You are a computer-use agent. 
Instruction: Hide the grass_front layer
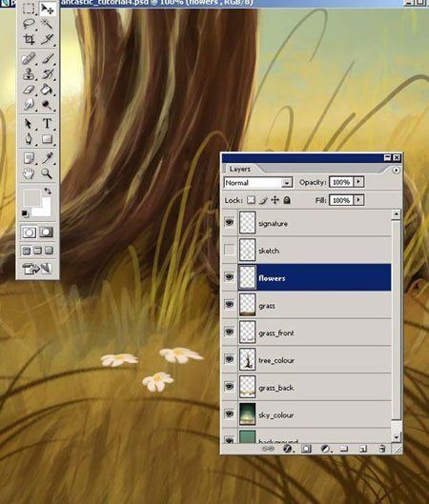coord(230,332)
